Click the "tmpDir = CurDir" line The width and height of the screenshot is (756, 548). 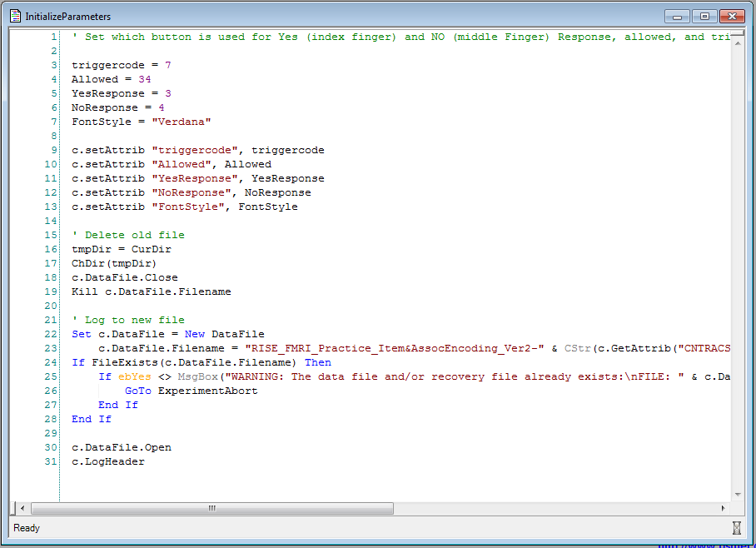[x=122, y=249]
